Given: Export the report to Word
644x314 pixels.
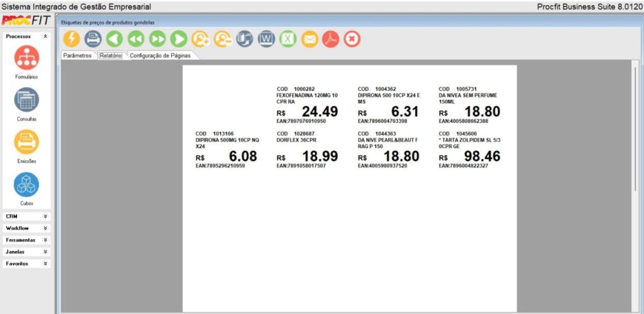Looking at the screenshot, I should 267,39.
